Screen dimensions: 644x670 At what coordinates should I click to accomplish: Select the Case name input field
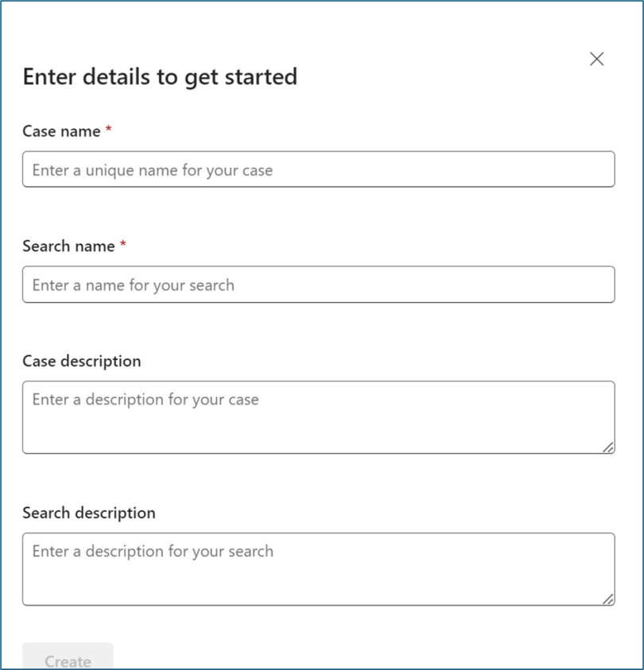(x=318, y=168)
